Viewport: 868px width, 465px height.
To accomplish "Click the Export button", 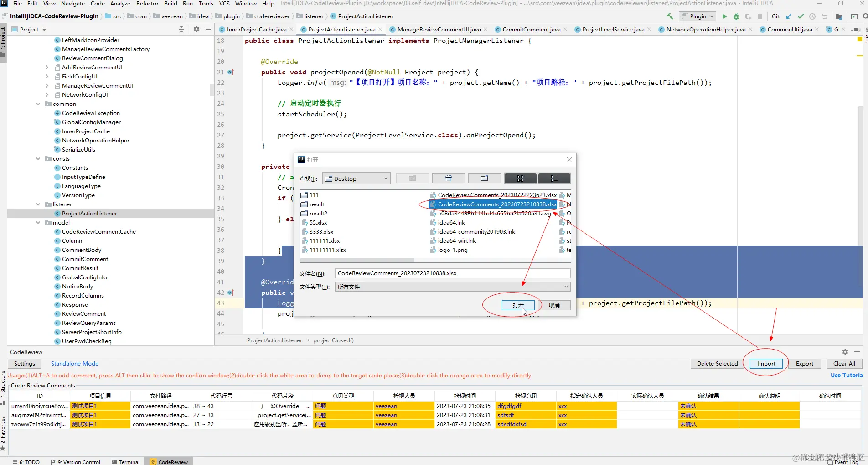I will pyautogui.click(x=804, y=364).
